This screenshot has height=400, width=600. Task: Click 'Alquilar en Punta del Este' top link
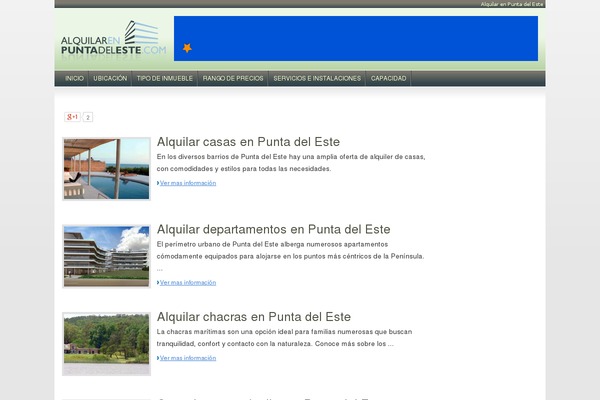(512, 4)
